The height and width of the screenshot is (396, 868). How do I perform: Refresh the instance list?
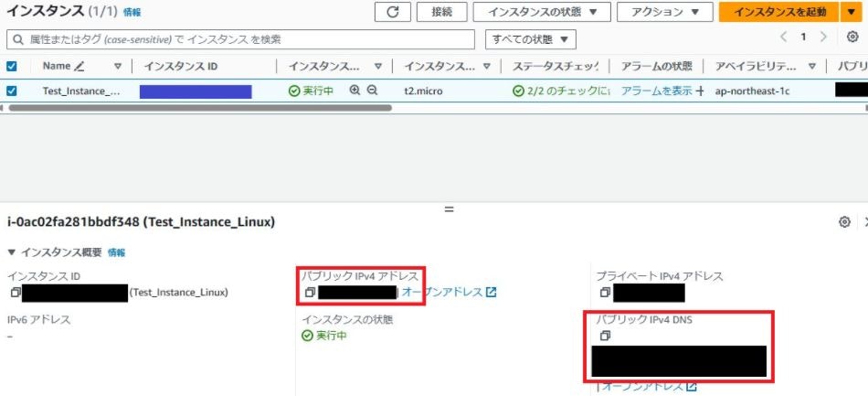[x=393, y=12]
